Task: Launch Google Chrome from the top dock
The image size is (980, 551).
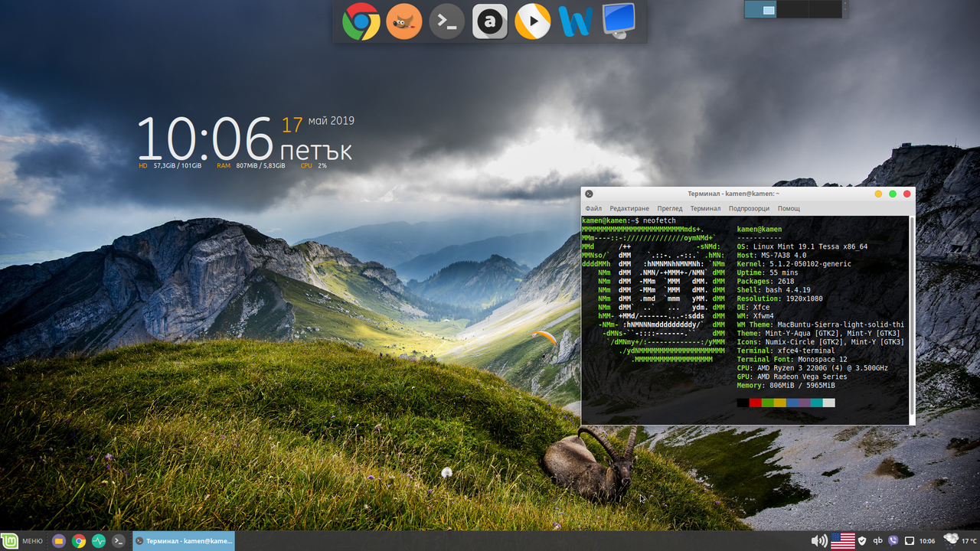Action: click(x=361, y=21)
